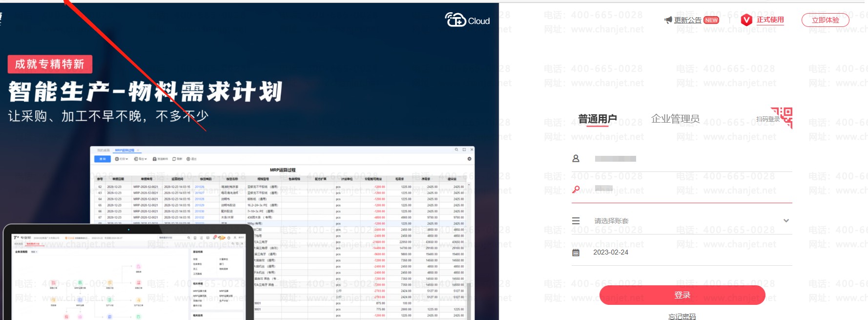Select the 正式使用 option
The height and width of the screenshot is (320, 868).
(x=770, y=20)
